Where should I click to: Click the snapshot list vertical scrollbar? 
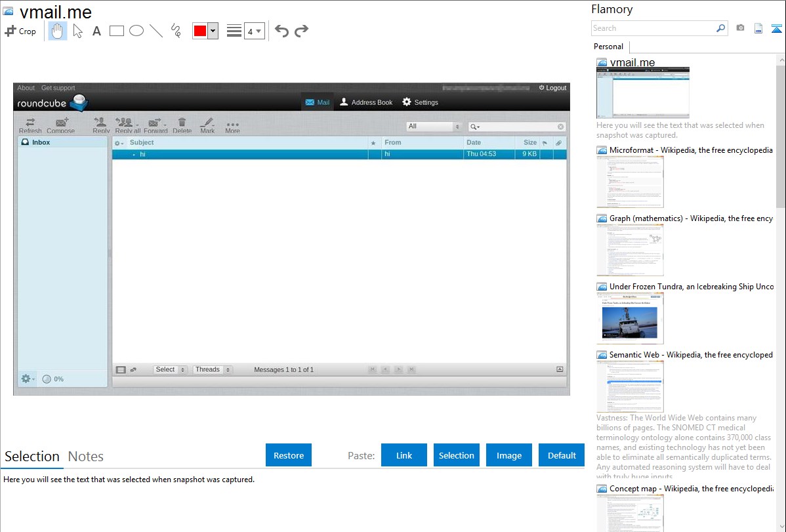coord(781,136)
